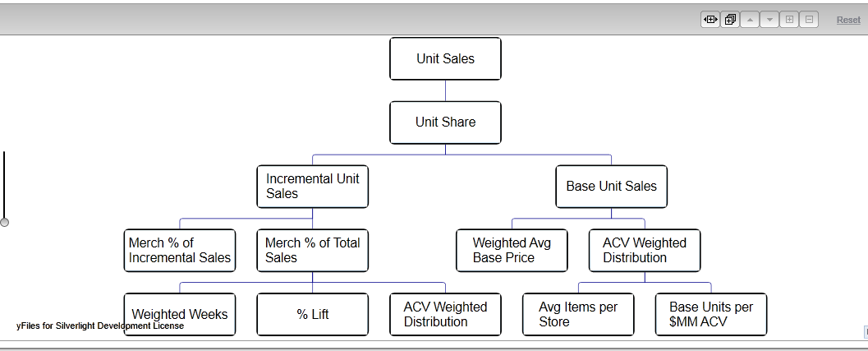Click the minus box collapse icon

point(809,20)
